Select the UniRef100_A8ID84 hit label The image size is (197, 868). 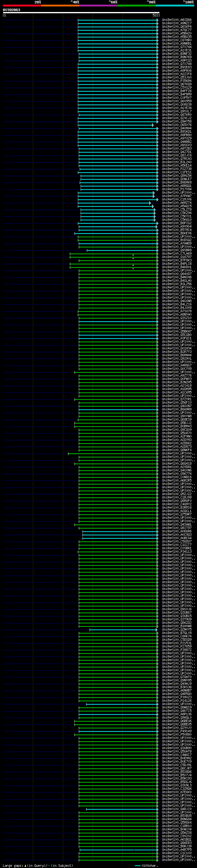177,20
